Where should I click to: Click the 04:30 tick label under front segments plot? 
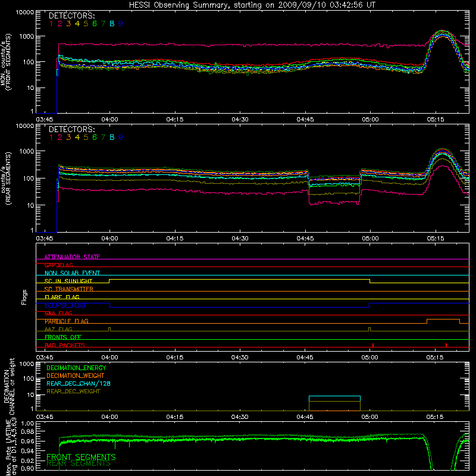click(x=240, y=120)
